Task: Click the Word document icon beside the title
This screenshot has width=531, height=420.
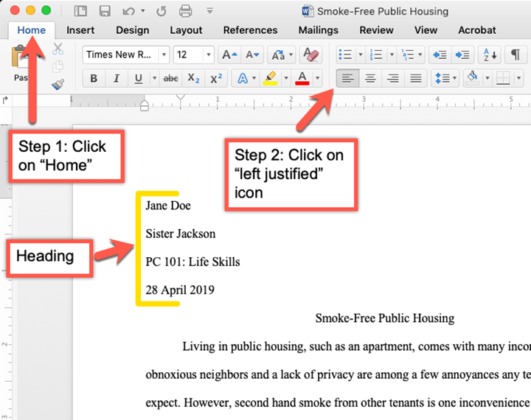Action: click(x=308, y=11)
